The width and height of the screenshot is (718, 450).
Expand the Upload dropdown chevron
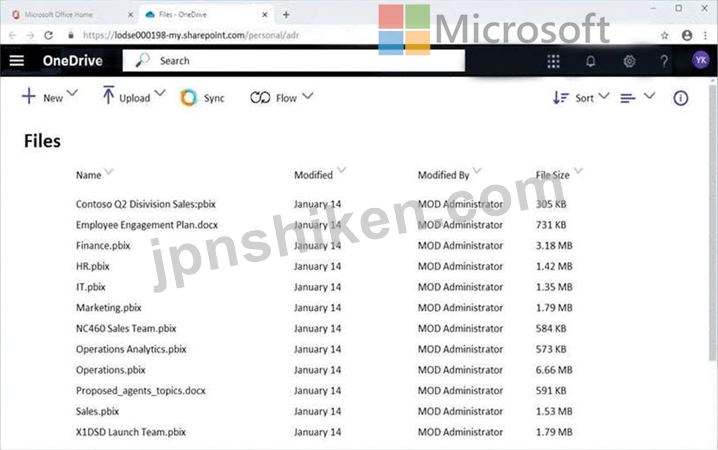point(160,93)
